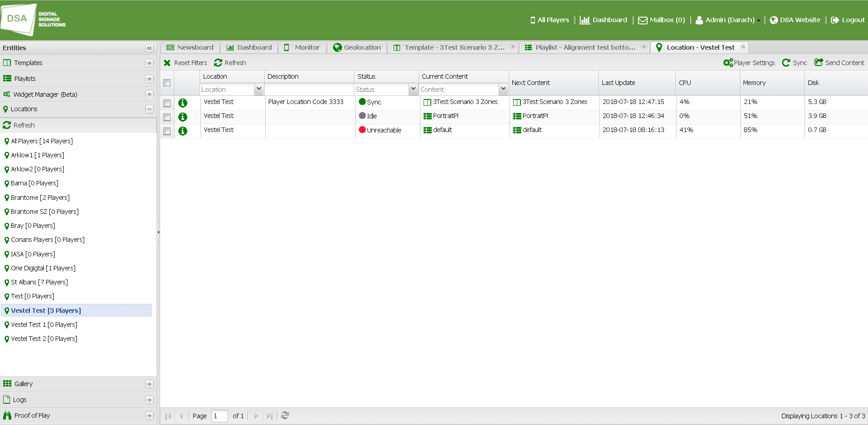Expand the Playlists section
Viewport: 868px width, 425px height.
149,79
